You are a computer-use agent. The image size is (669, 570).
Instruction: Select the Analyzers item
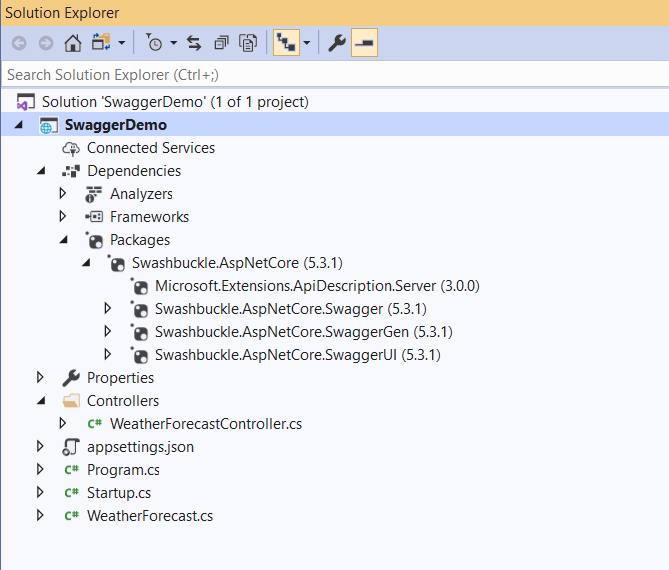point(141,194)
